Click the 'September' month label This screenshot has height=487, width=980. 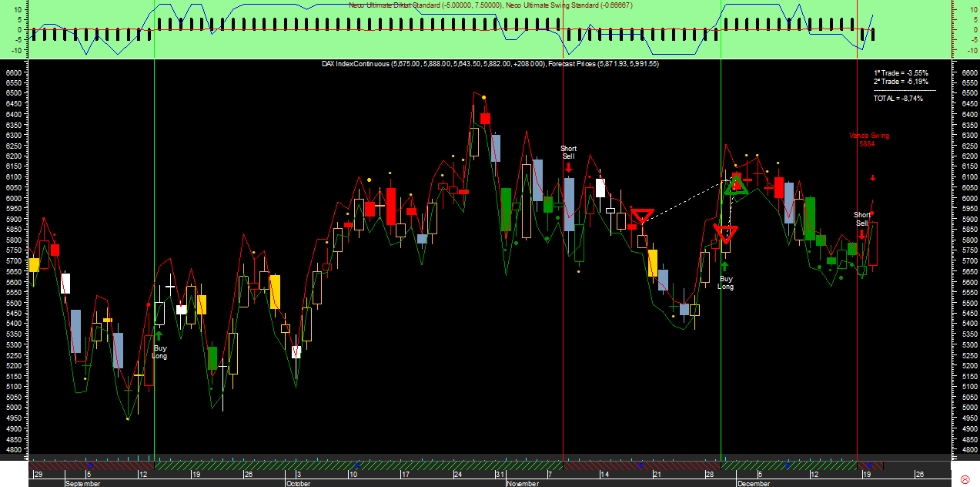point(83,483)
